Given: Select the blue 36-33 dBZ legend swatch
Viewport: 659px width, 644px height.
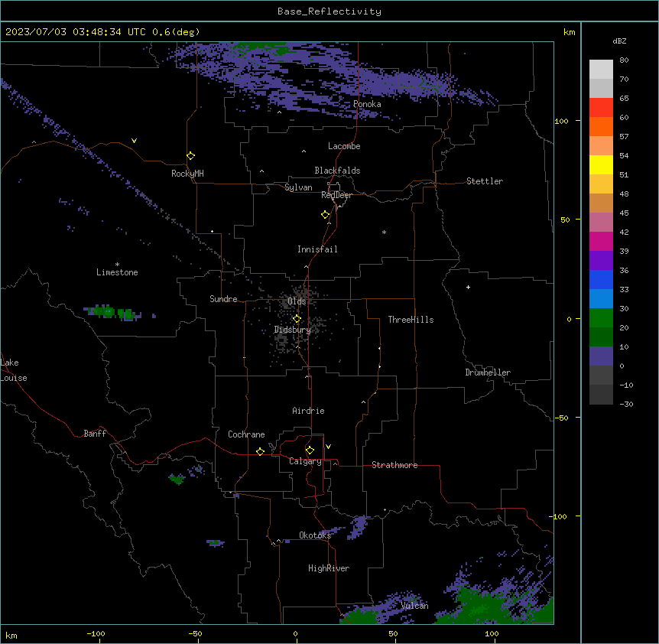Looking at the screenshot, I should pos(601,279).
